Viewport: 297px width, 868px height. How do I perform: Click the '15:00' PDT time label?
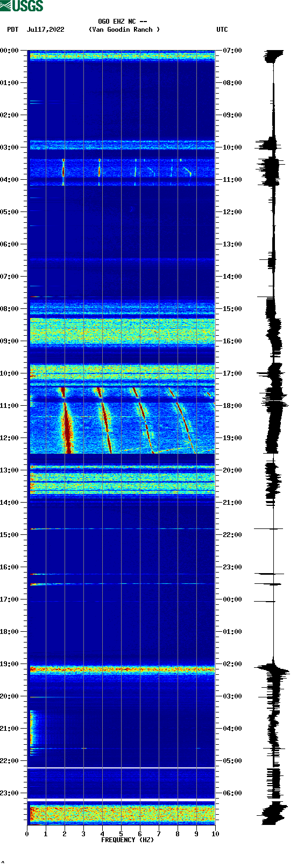click(x=10, y=535)
